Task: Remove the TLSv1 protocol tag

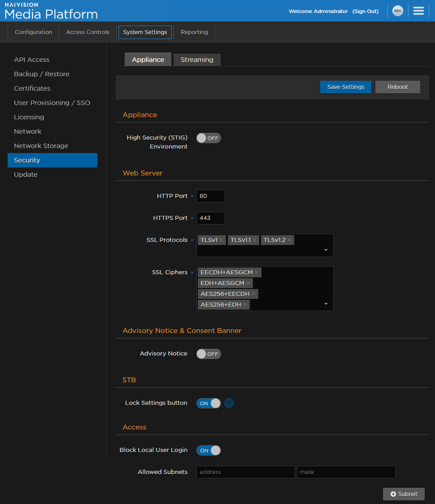Action: tap(221, 240)
